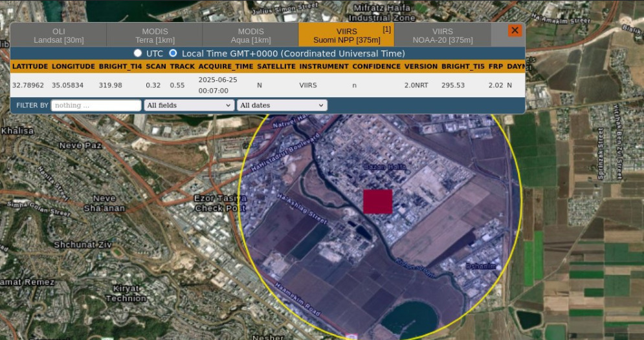Click the INSTRUMENT column header

[324, 66]
